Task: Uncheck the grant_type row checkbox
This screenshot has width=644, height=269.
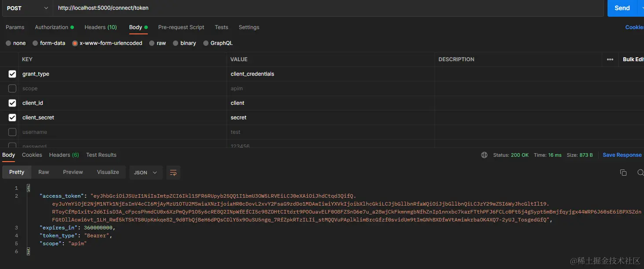Action: (x=12, y=74)
